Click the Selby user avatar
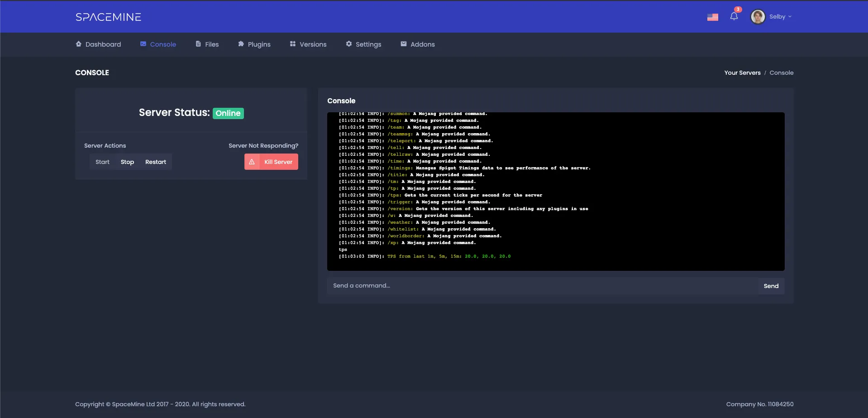 (758, 17)
